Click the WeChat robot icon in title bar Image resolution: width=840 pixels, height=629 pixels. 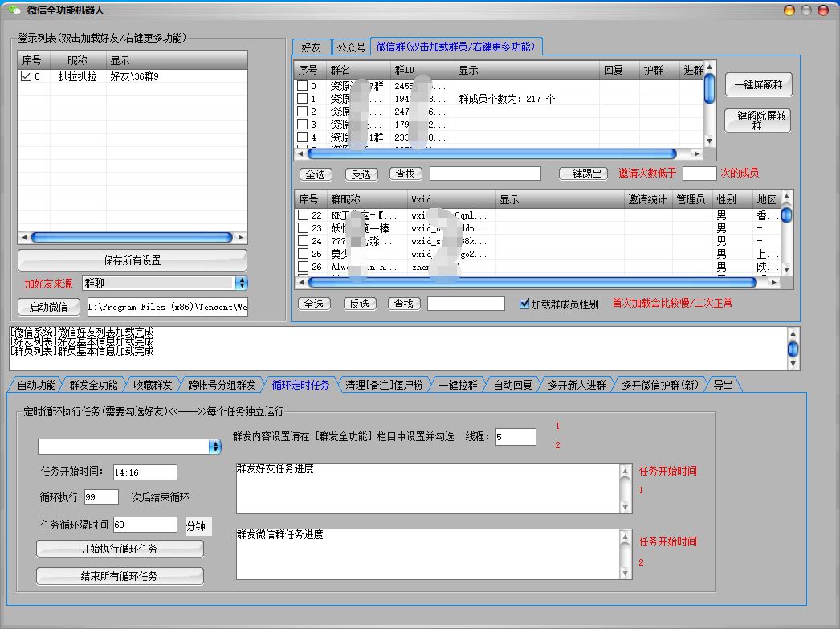click(14, 10)
